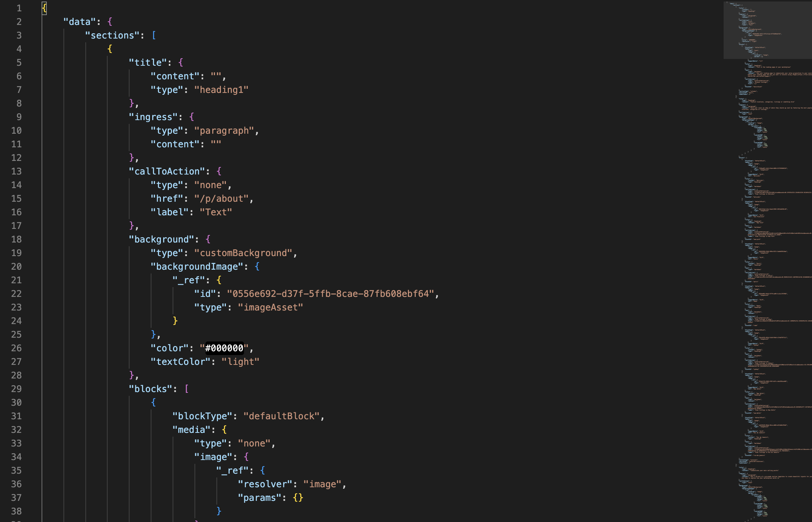Image resolution: width=812 pixels, height=522 pixels.
Task: Click the highlighted viewport region in the minimap
Action: click(767, 30)
